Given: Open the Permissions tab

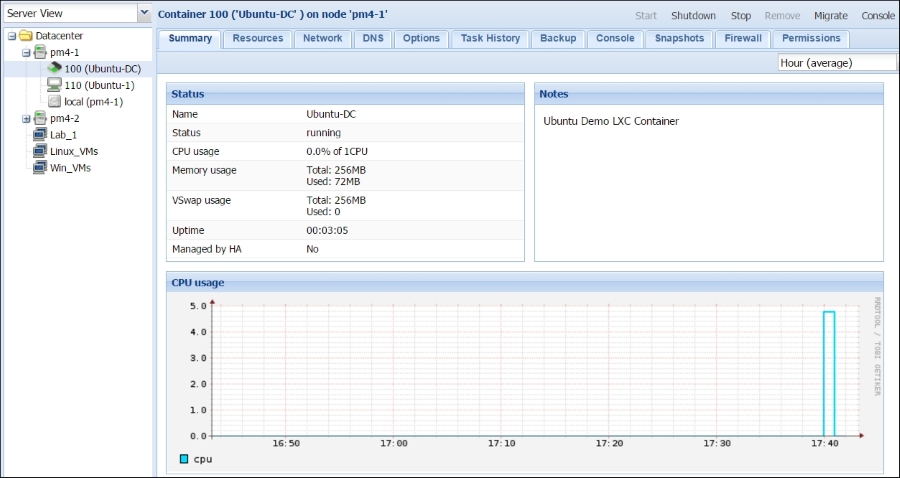Looking at the screenshot, I should pyautogui.click(x=811, y=39).
